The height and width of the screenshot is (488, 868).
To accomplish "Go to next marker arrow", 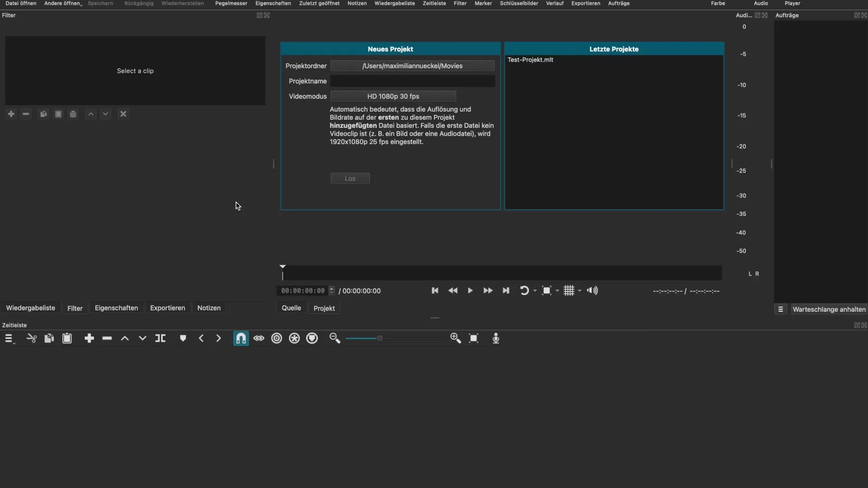I will click(219, 338).
